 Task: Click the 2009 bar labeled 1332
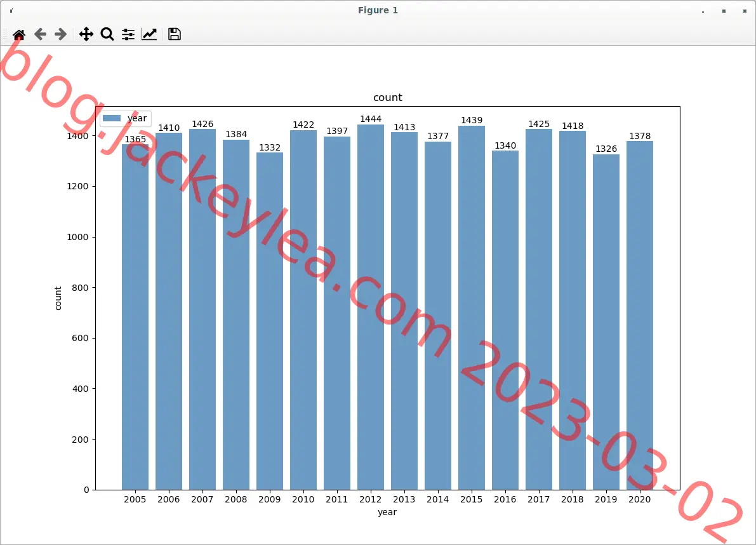pyautogui.click(x=270, y=321)
